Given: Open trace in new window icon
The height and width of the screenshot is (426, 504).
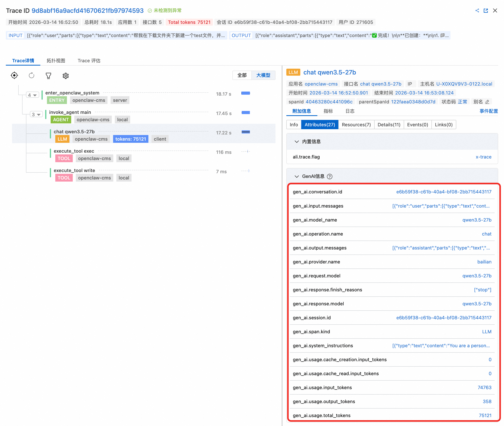Looking at the screenshot, I should [x=486, y=11].
